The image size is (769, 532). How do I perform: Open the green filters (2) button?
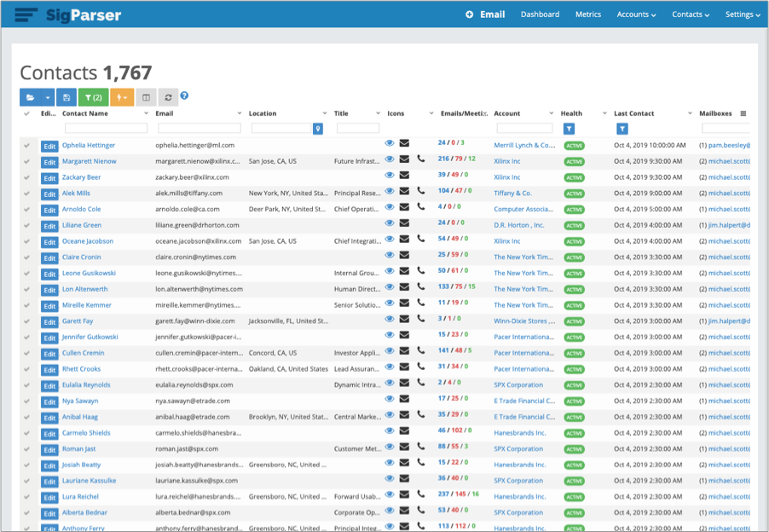(x=93, y=97)
